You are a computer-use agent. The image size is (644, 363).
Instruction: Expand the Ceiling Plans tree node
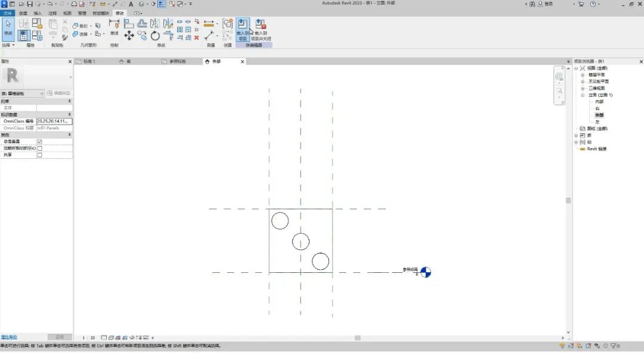pyautogui.click(x=583, y=81)
